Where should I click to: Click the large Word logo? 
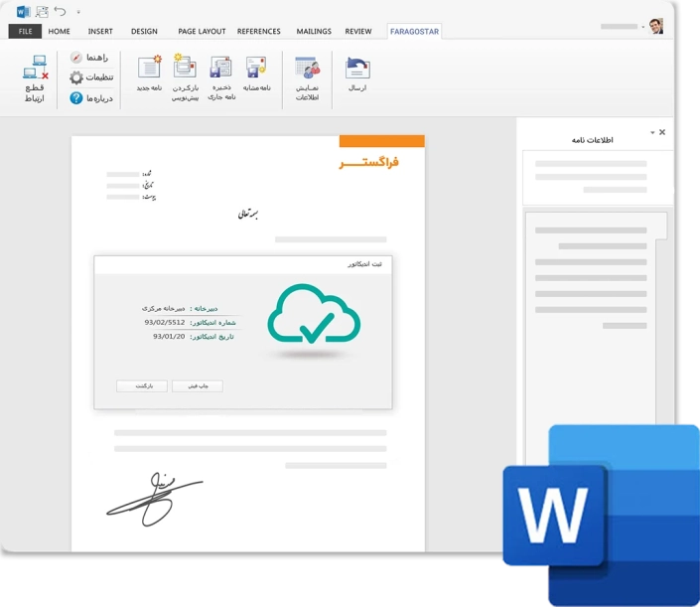(x=601, y=516)
